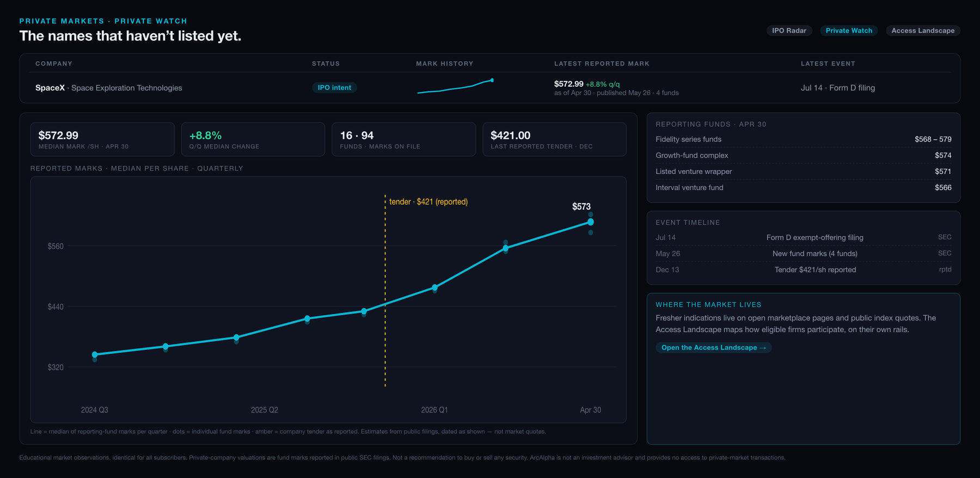Open the Form D exempt-offering filing event

[804, 237]
